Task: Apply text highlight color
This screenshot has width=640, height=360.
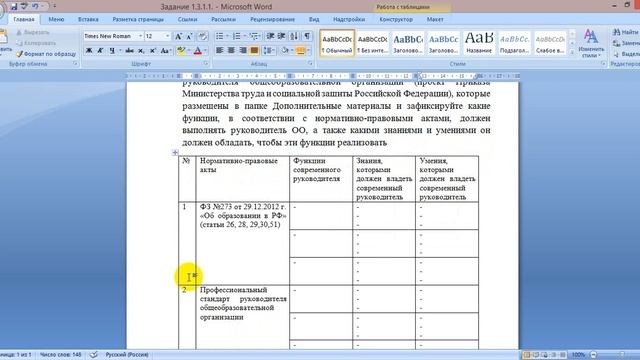Action: (181, 51)
